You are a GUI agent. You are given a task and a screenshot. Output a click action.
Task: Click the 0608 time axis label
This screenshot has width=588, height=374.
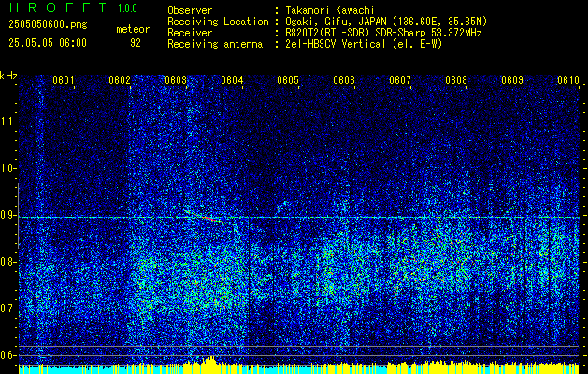(456, 80)
